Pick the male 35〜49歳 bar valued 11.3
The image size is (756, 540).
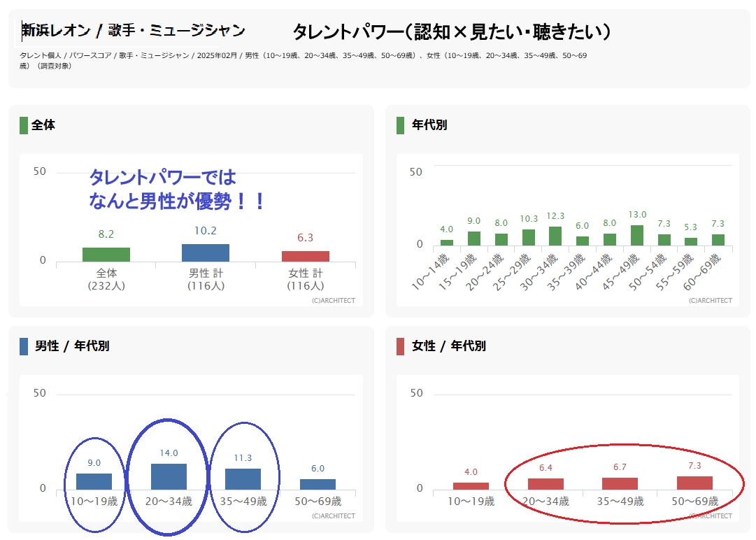click(243, 479)
